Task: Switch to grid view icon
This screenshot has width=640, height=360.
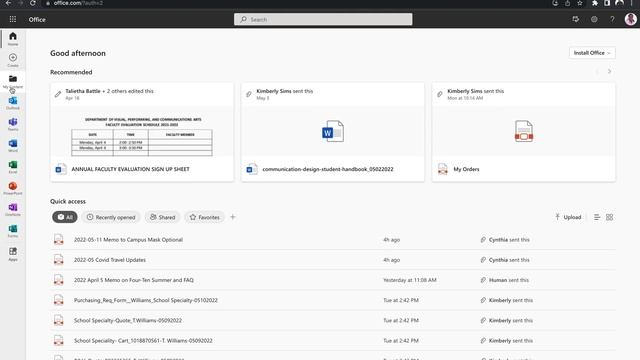Action: click(x=609, y=217)
